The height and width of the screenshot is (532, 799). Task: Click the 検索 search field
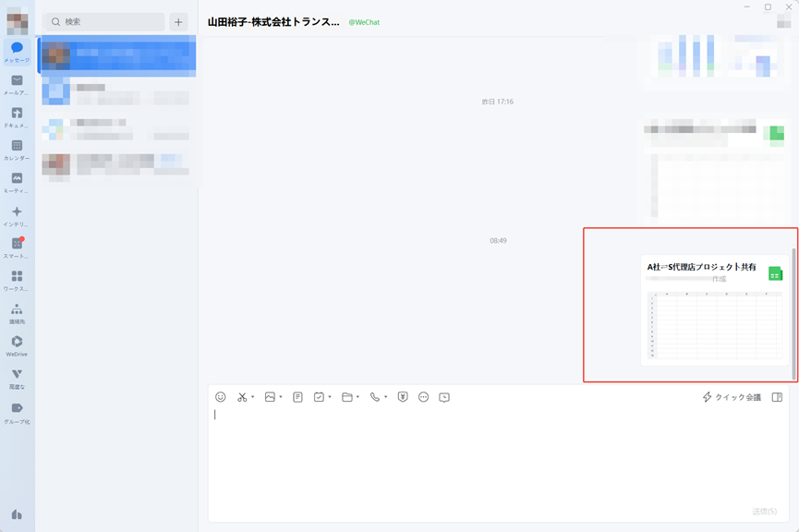105,22
